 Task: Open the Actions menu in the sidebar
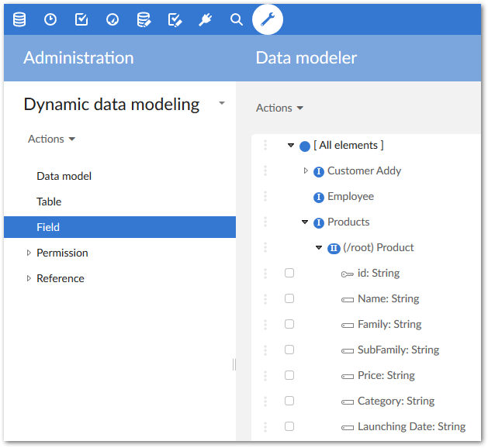(51, 139)
